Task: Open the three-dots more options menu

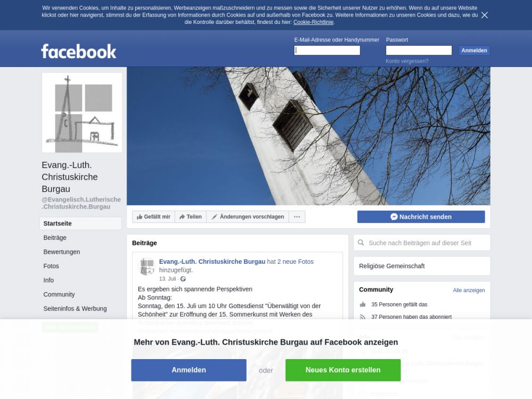Action: [x=297, y=217]
